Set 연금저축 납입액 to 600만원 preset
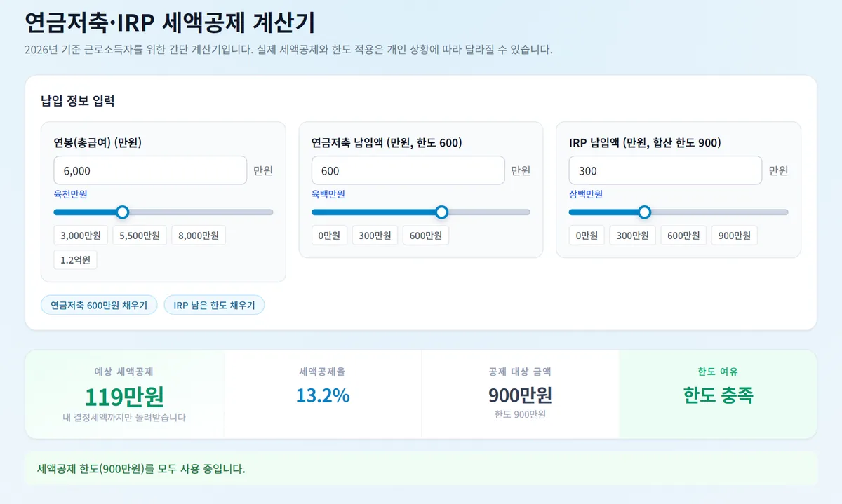The image size is (842, 504). [426, 236]
